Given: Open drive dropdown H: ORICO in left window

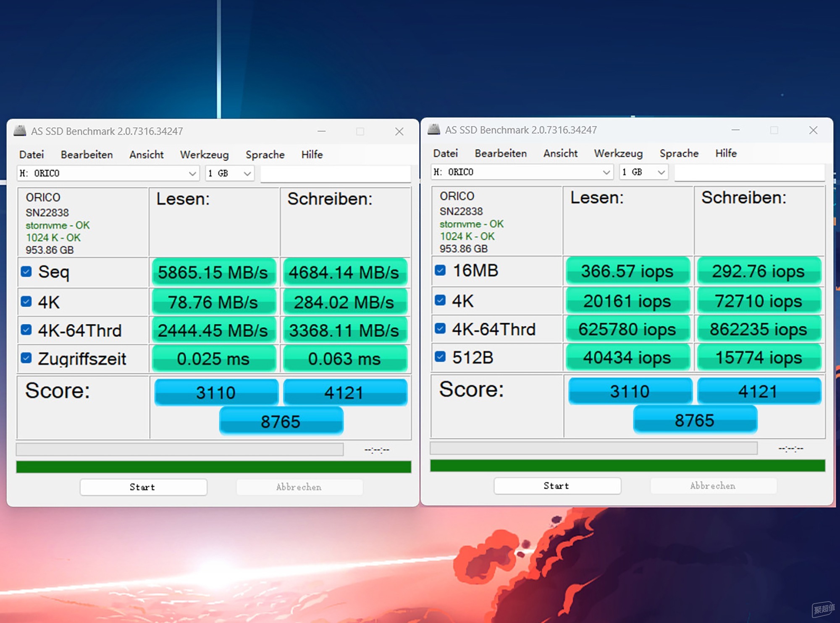Looking at the screenshot, I should coord(108,173).
